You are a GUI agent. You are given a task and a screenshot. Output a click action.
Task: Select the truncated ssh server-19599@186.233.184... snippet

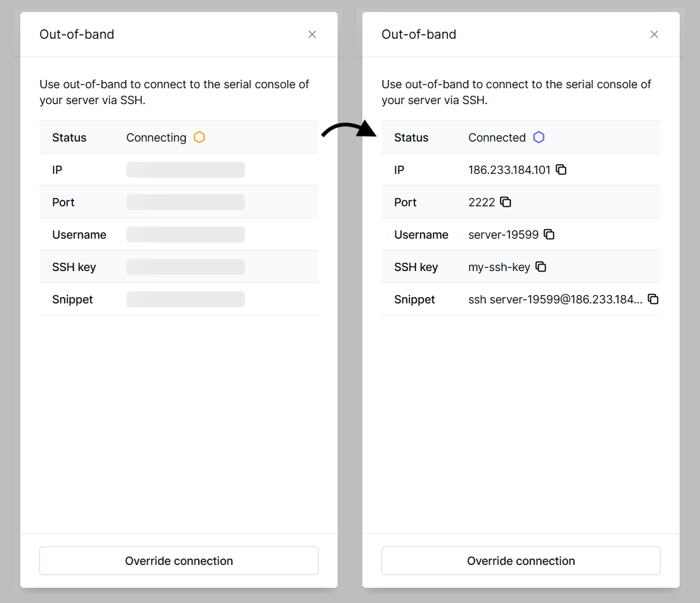pyautogui.click(x=555, y=299)
